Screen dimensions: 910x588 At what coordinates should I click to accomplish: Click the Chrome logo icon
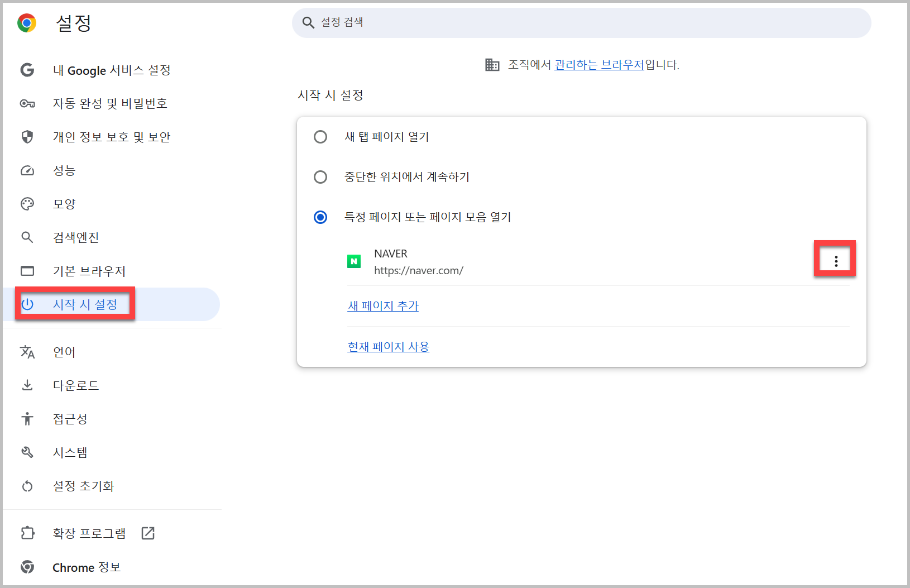pos(27,23)
